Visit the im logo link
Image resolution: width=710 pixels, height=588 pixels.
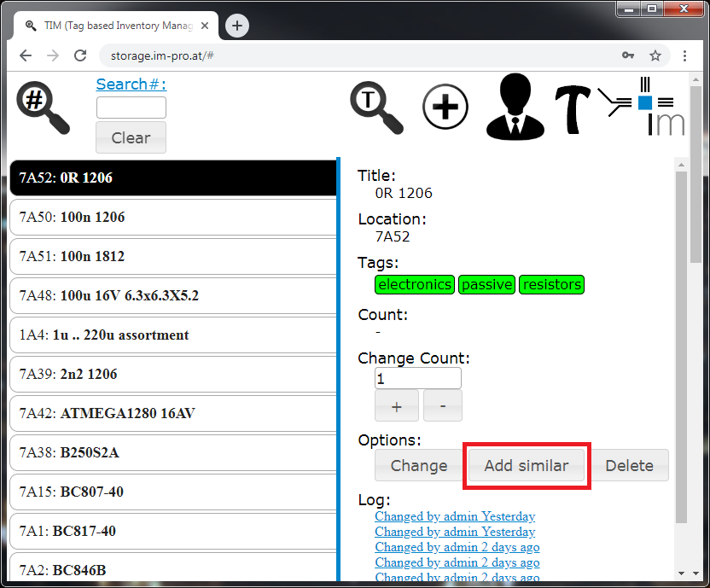642,107
